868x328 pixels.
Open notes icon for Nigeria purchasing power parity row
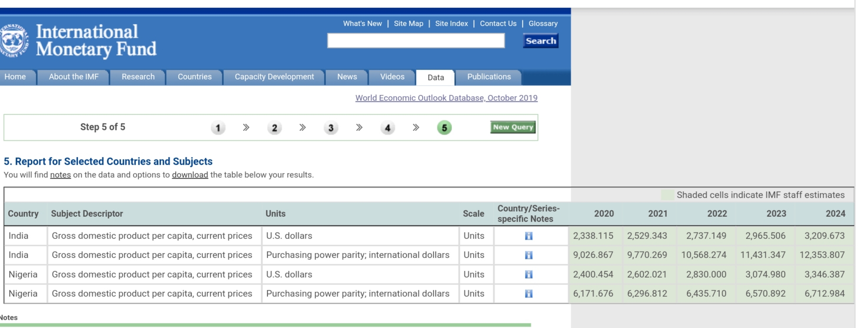529,294
